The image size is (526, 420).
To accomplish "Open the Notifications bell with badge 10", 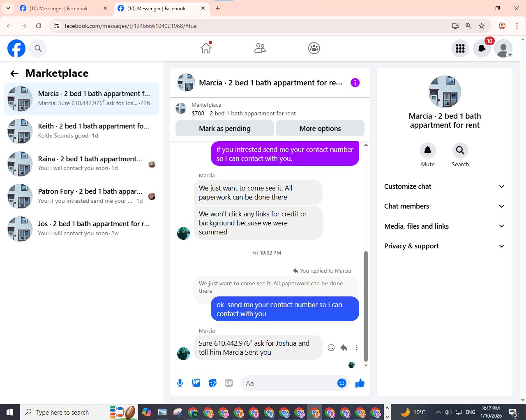I will [482, 48].
